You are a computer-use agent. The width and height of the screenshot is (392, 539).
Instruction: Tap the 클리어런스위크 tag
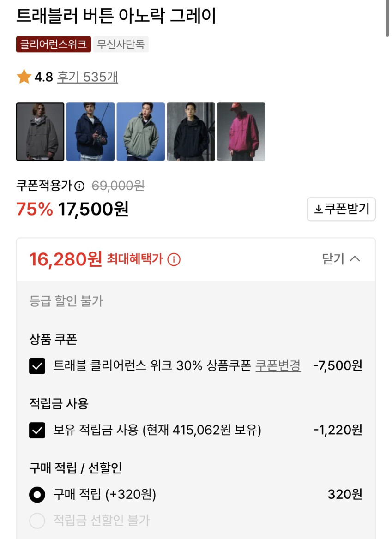tap(54, 44)
